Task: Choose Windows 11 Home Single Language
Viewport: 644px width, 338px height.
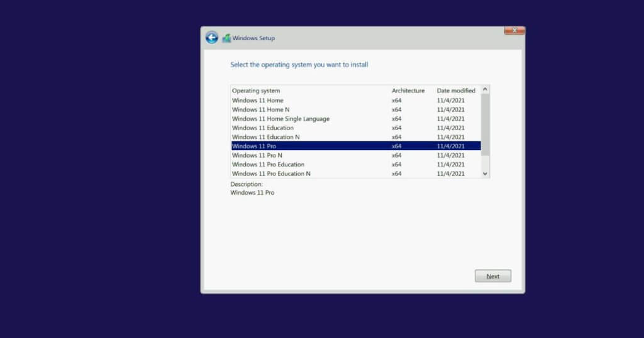Action: (x=280, y=119)
